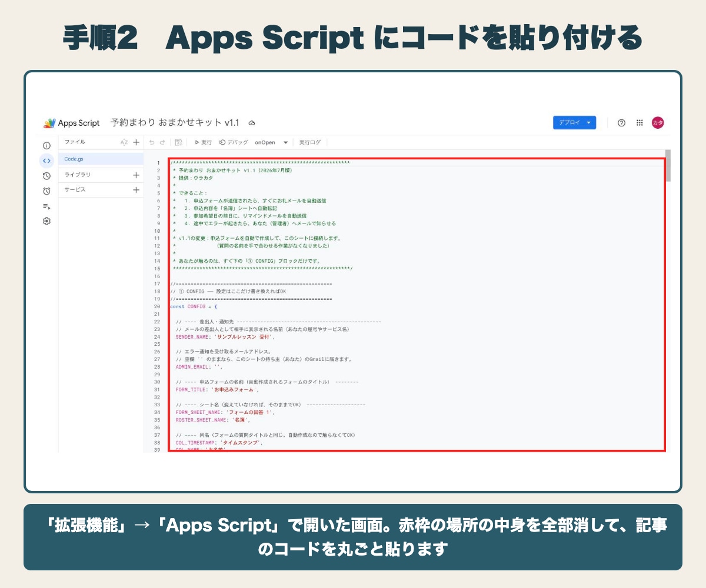Click the FORM_TITLE line in code
This screenshot has height=588, width=706.
point(217,389)
